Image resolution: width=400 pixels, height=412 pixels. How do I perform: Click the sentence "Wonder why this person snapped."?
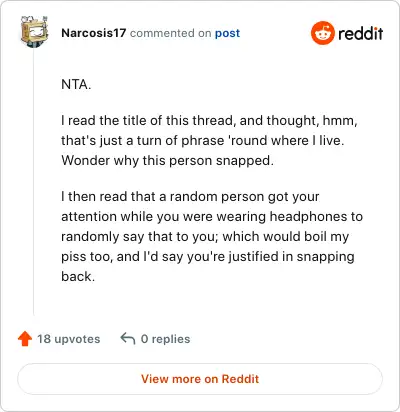pos(167,161)
